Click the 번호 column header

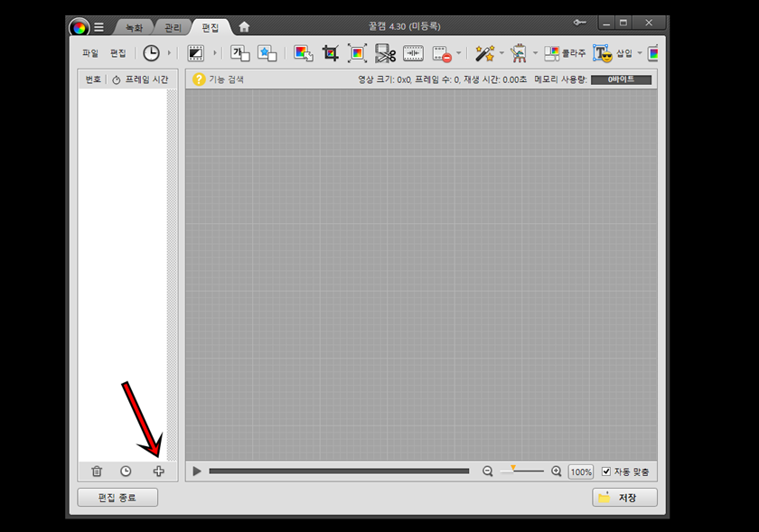pyautogui.click(x=93, y=79)
